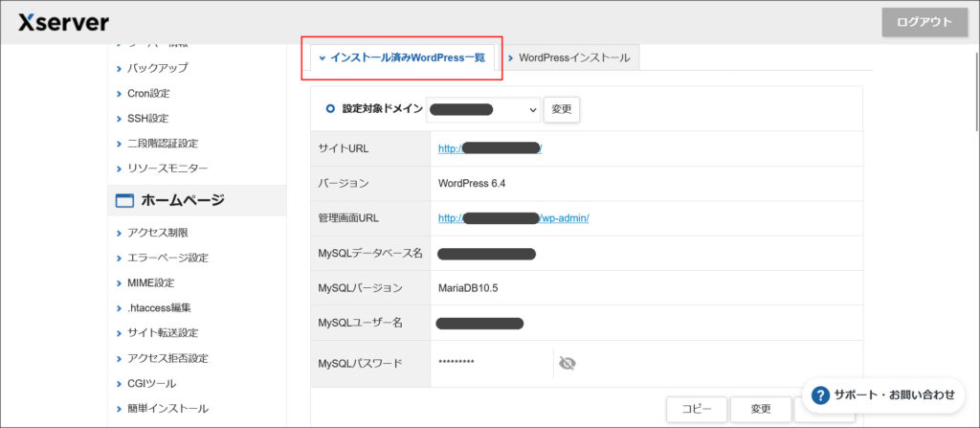This screenshot has width=980, height=428.
Task: Click the down arrow on インストール済みWordPress一覧 tab
Action: [x=323, y=58]
